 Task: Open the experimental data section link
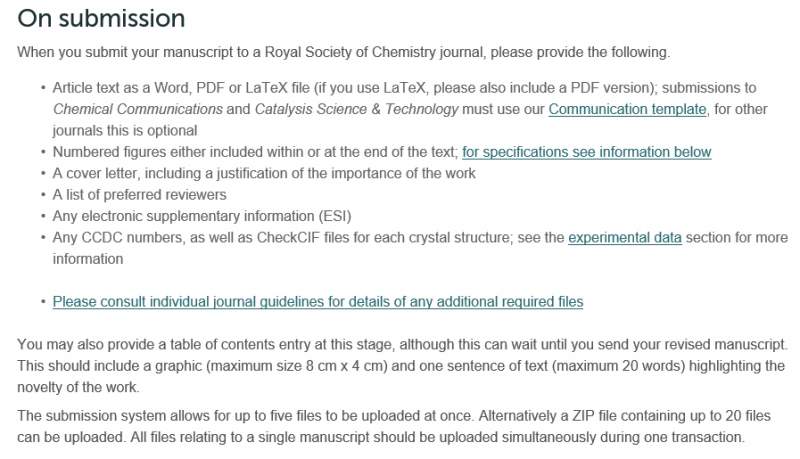click(625, 238)
